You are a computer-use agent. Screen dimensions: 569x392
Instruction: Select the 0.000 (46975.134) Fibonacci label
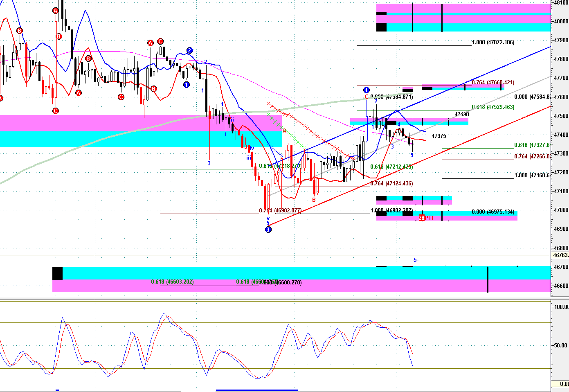point(493,212)
